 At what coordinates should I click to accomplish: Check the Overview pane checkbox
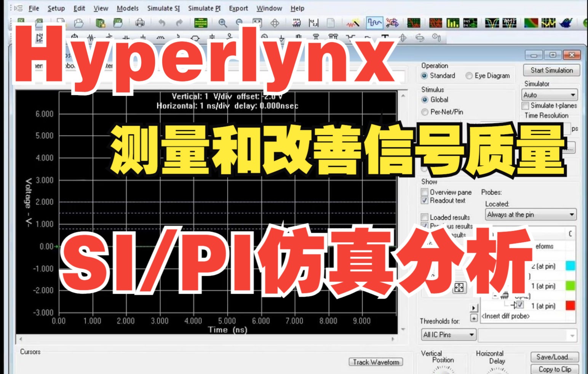424,192
